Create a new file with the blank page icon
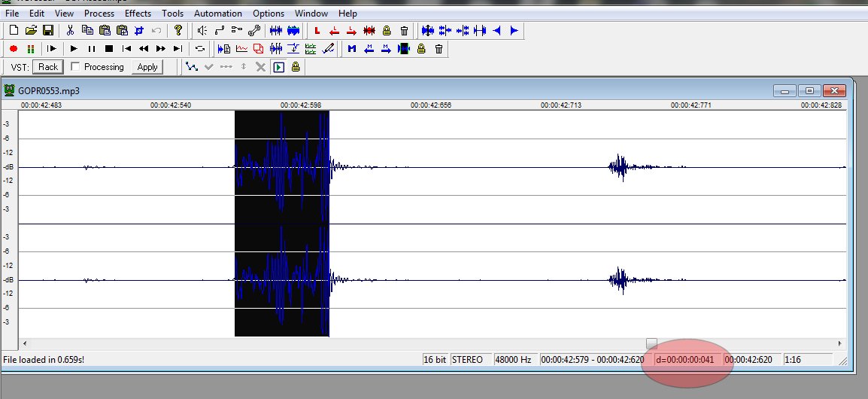The width and height of the screenshot is (868, 399). point(14,30)
